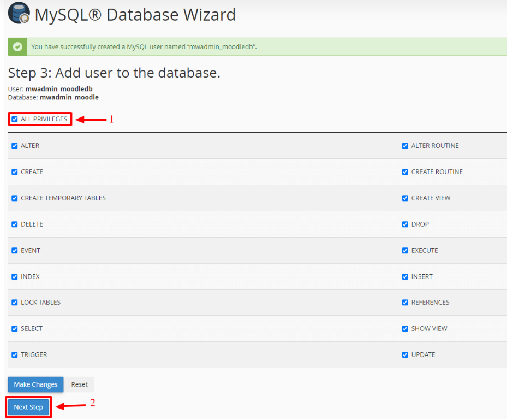Screen dimensions: 507x420
Task: Uncheck the CREATE privilege checkbox
Action: [15, 172]
